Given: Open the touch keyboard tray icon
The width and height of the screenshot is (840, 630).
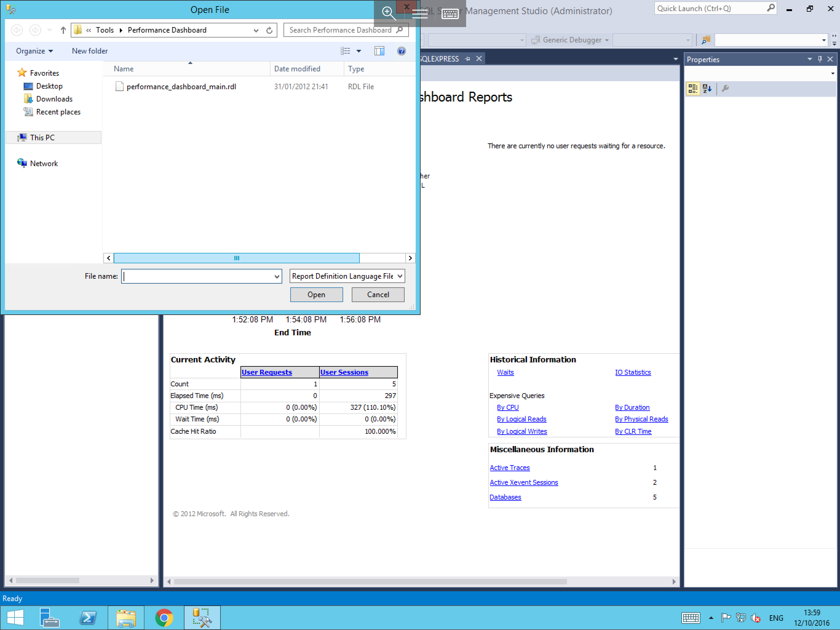Looking at the screenshot, I should click(690, 618).
